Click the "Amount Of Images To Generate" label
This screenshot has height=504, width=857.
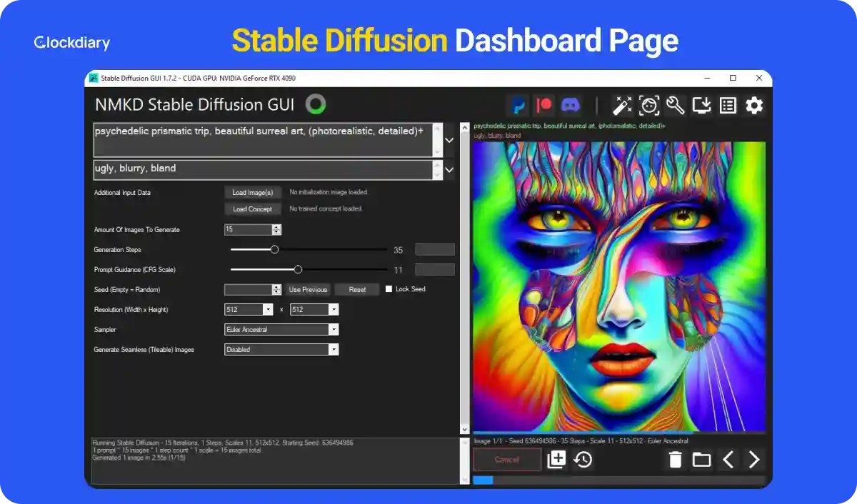pyautogui.click(x=137, y=230)
